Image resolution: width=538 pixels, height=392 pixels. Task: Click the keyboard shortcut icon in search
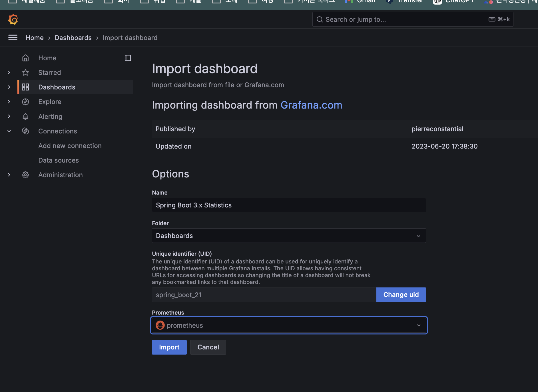[492, 19]
